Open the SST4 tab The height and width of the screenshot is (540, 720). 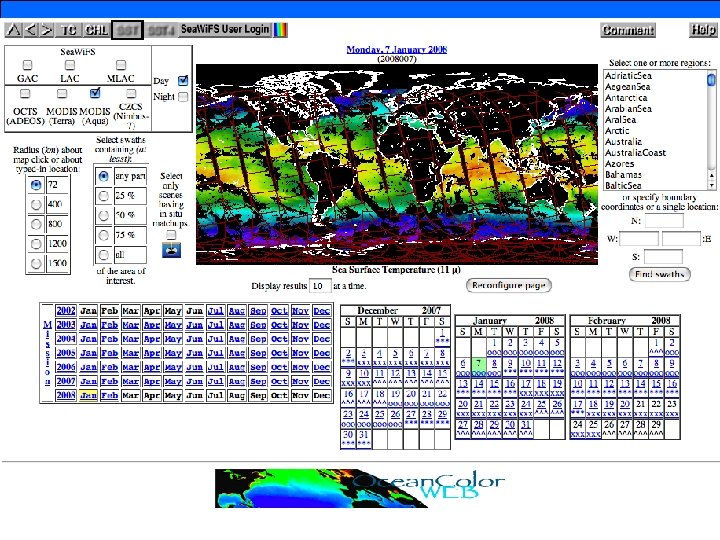160,30
